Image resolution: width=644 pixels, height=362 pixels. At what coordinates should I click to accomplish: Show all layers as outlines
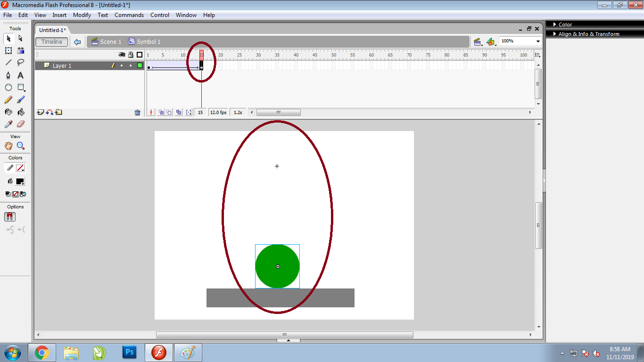139,54
